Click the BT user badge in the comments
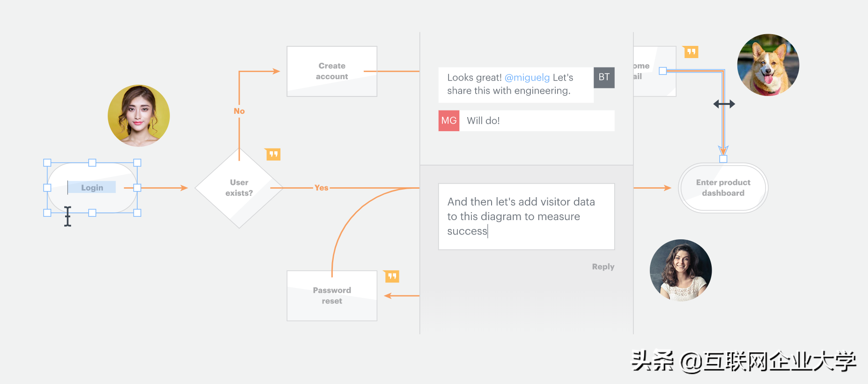 [x=604, y=77]
